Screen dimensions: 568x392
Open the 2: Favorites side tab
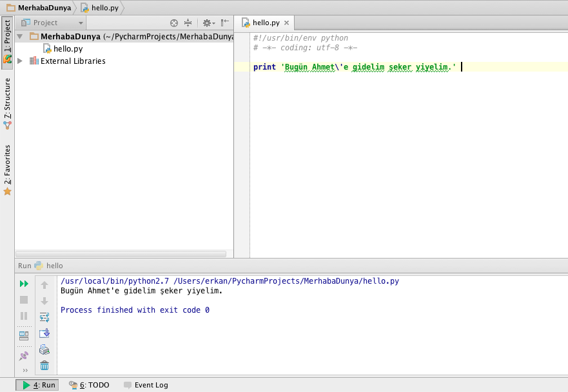(7, 170)
